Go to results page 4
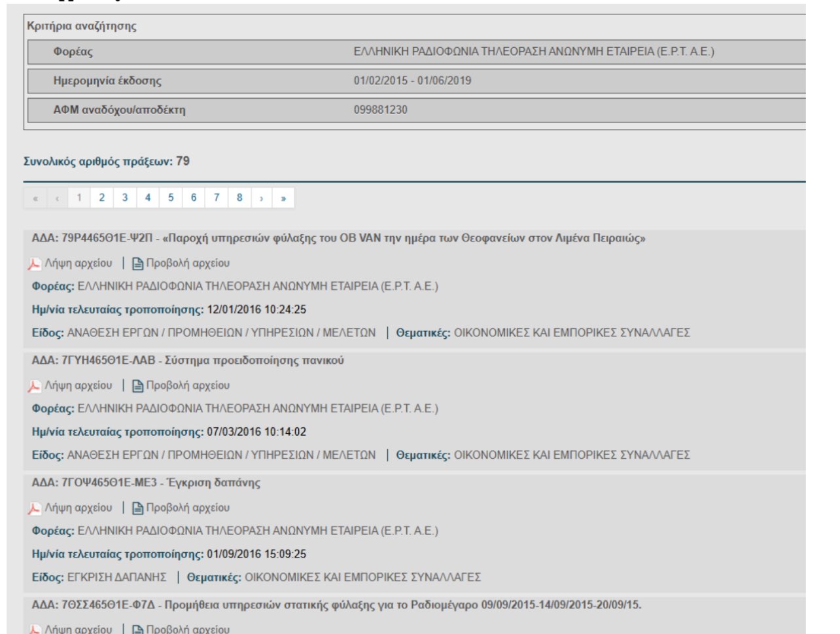 [x=148, y=198]
